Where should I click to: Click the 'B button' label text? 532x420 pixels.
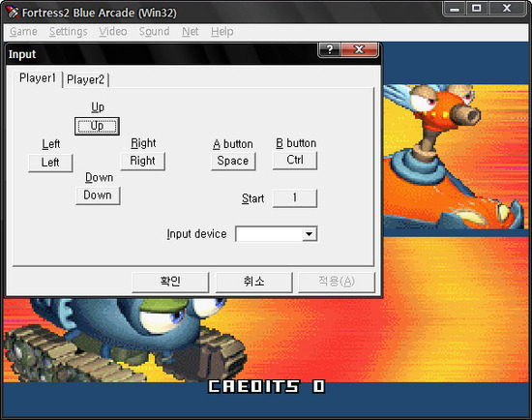296,143
